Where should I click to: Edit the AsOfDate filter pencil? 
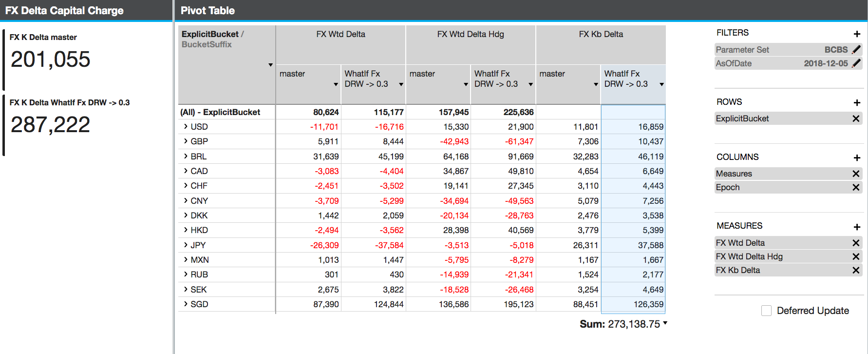point(856,63)
